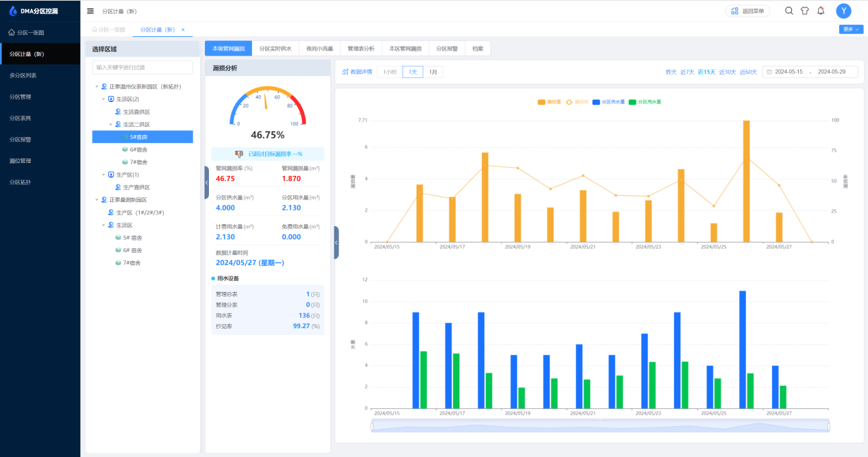Toggle the 分区用水量 series in the legend

[645, 101]
